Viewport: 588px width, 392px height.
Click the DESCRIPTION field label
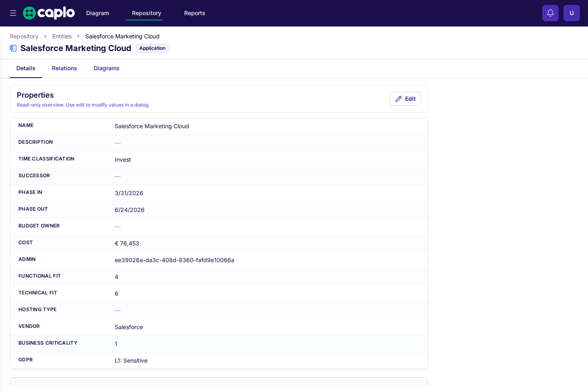tap(36, 142)
